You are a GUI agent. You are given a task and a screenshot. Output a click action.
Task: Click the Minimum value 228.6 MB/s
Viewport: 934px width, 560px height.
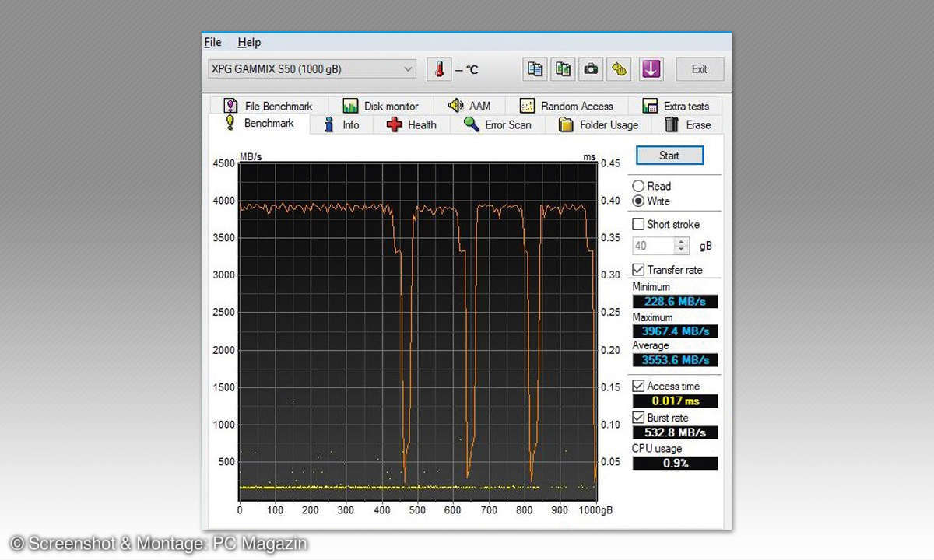tap(675, 302)
